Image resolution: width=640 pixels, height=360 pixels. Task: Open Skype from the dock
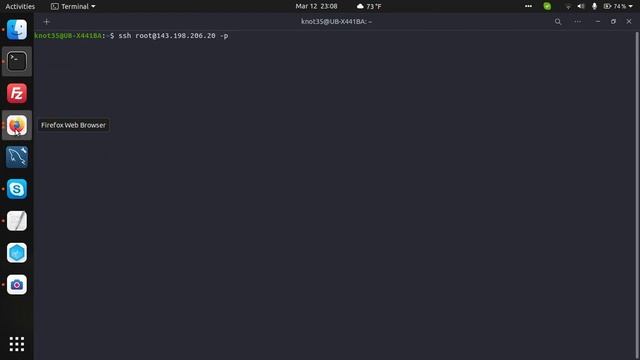point(17,189)
